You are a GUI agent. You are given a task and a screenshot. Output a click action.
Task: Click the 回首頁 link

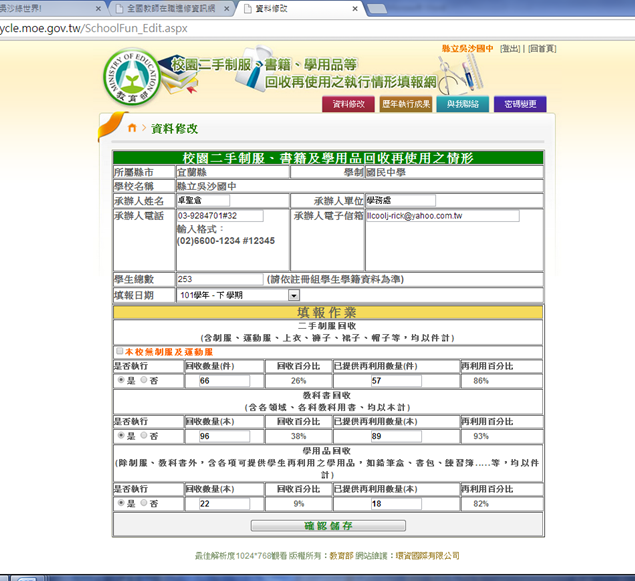click(541, 48)
